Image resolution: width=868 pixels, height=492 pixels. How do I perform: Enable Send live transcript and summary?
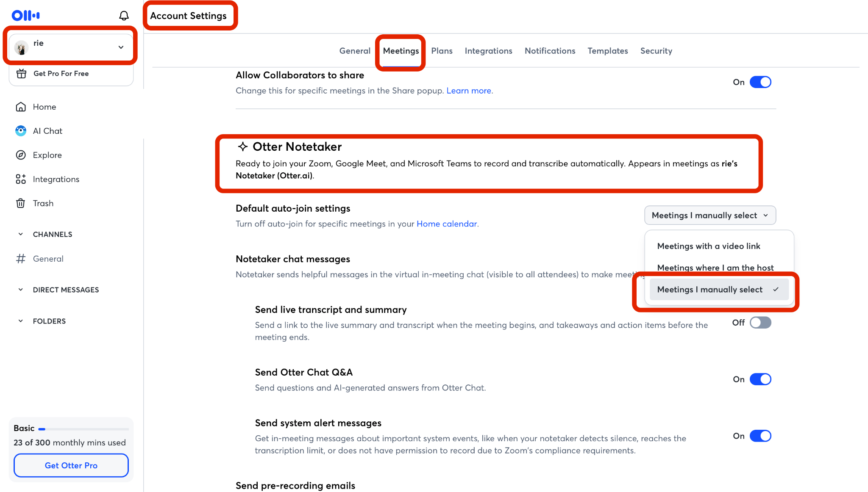point(760,323)
